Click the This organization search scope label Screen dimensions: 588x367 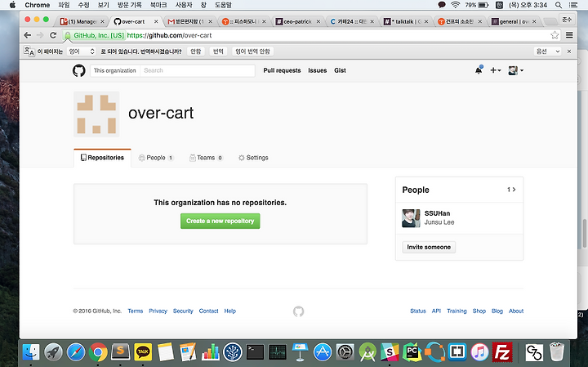click(115, 70)
